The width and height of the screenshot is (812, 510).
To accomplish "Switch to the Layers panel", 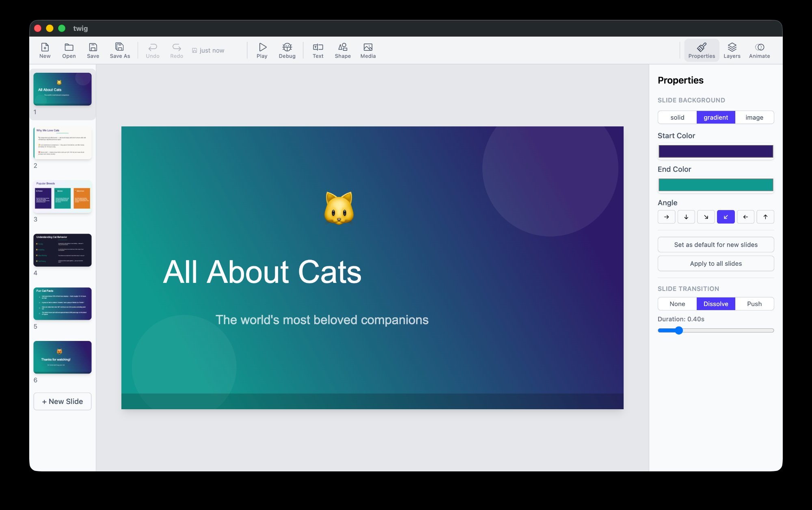I will tap(732, 50).
